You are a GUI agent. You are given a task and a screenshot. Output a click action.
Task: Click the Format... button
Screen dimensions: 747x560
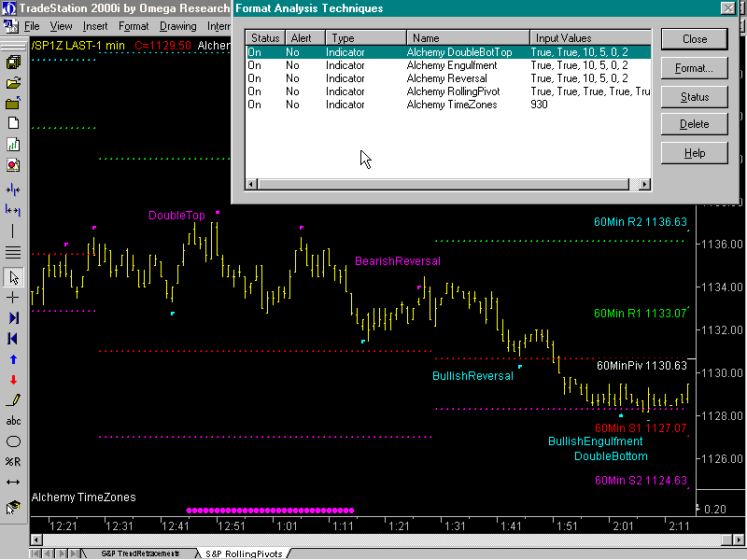coord(695,68)
